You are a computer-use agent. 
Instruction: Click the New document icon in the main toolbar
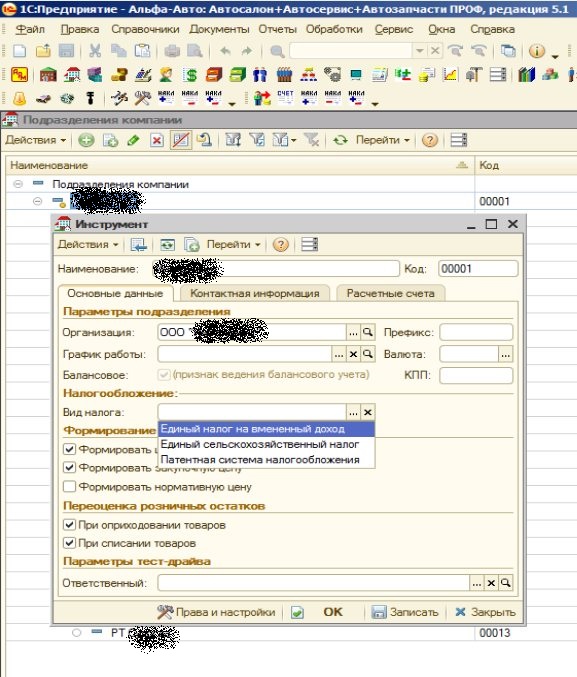coord(19,51)
